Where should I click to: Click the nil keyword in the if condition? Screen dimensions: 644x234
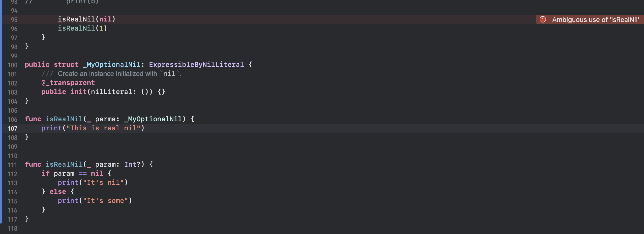point(97,173)
